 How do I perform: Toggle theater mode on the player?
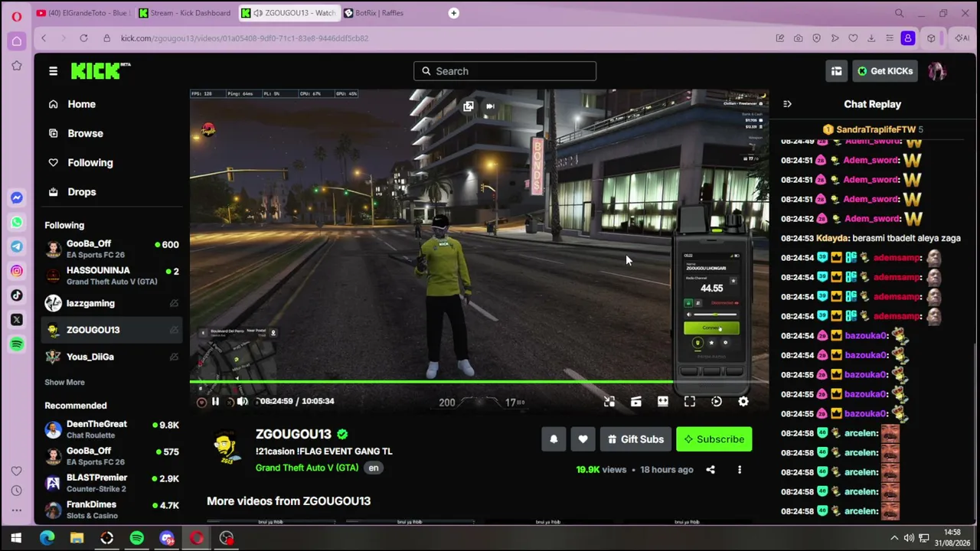[663, 401]
